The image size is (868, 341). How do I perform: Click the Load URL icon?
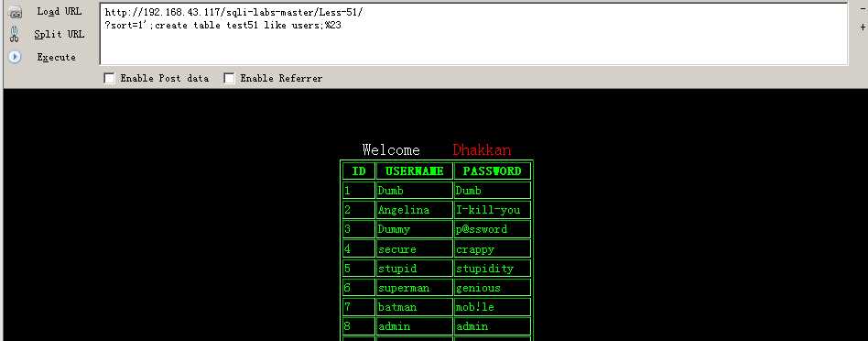(16, 12)
